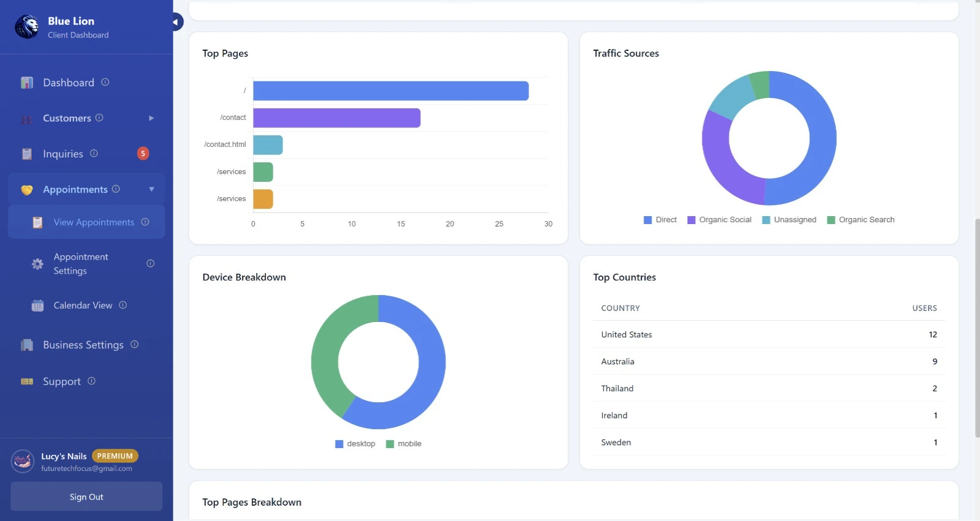The image size is (980, 521).
Task: Click the teal /contact.html bar in Top Pages
Action: coord(268,145)
